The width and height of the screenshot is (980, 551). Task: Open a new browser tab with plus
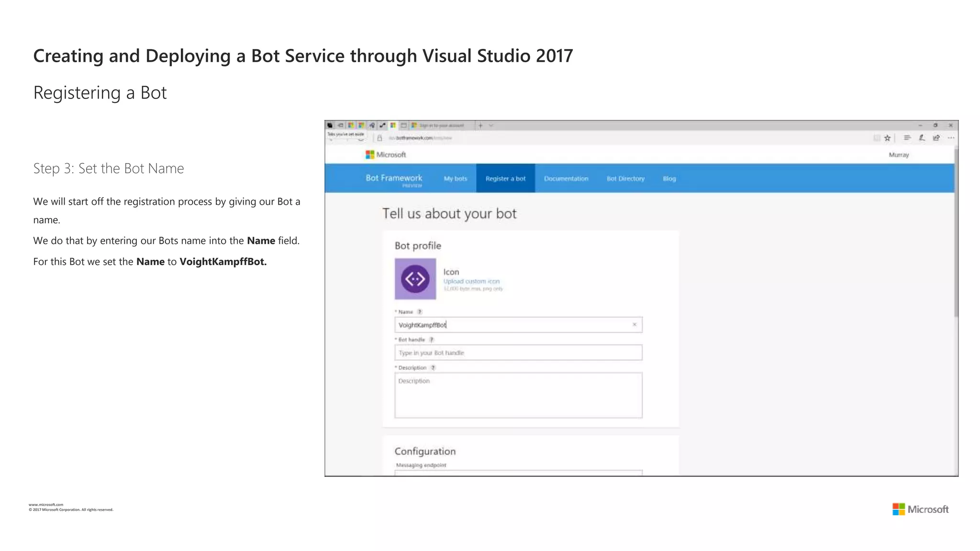click(x=480, y=125)
